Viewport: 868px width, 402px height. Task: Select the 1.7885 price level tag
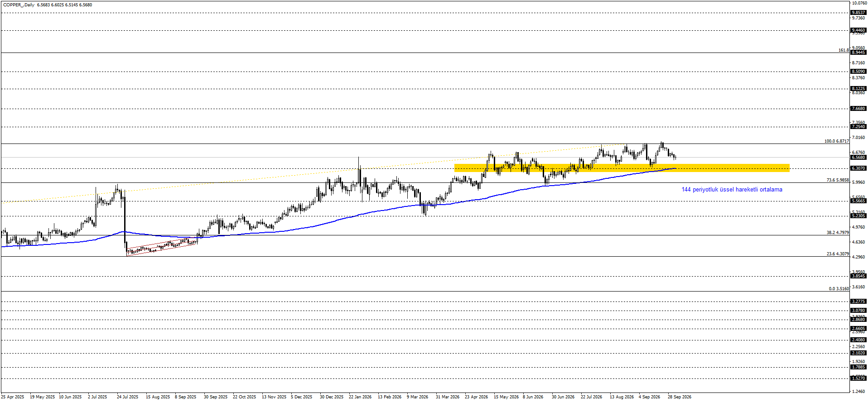point(858,367)
